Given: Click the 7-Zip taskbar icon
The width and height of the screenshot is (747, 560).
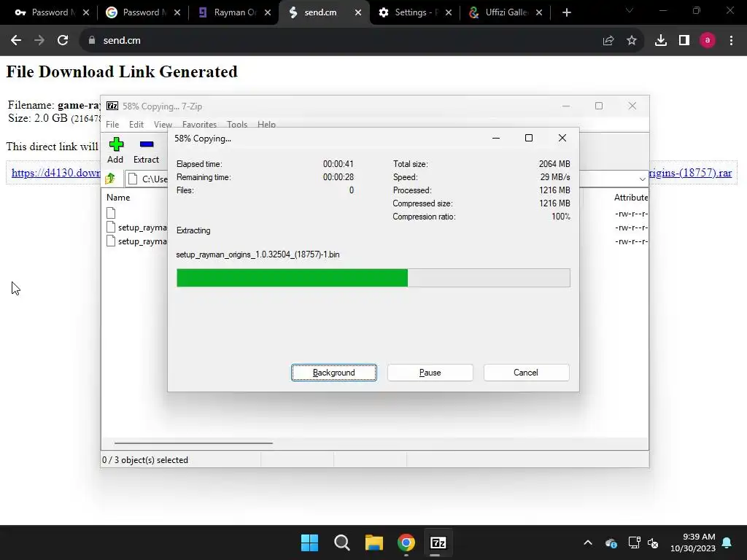Looking at the screenshot, I should [438, 542].
